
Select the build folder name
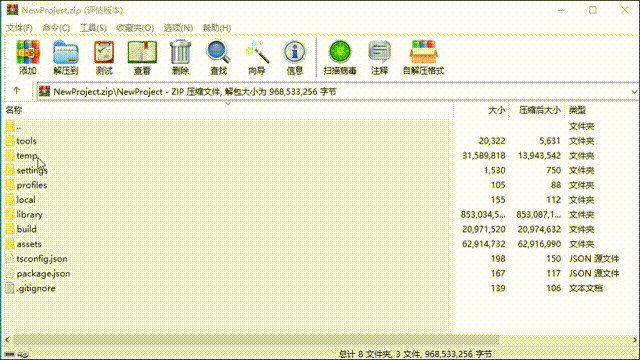[27, 229]
